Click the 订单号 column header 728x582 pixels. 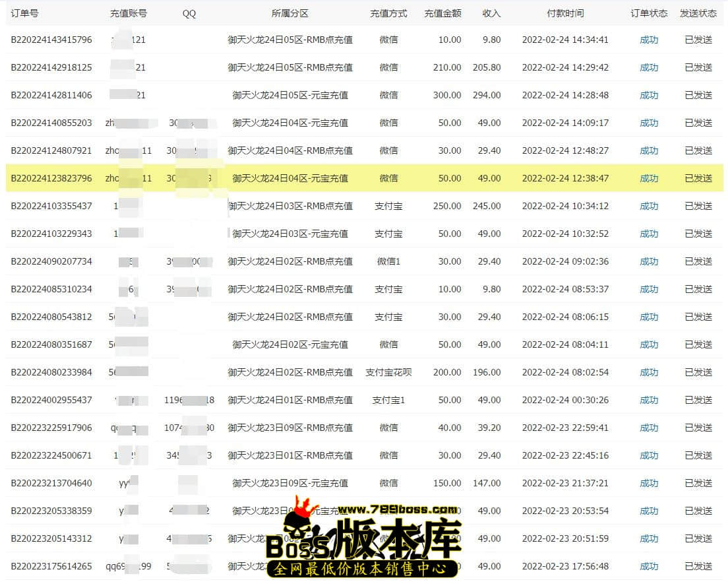(x=25, y=13)
